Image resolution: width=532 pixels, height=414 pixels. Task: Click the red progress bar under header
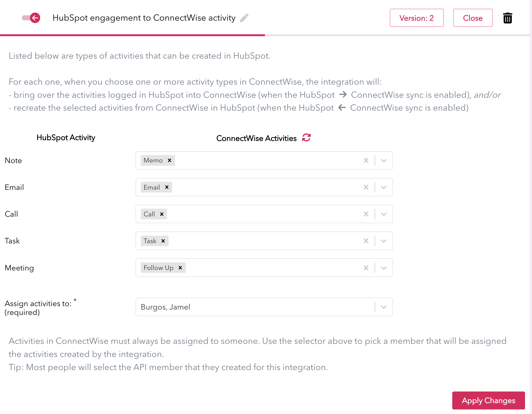pyautogui.click(x=132, y=35)
